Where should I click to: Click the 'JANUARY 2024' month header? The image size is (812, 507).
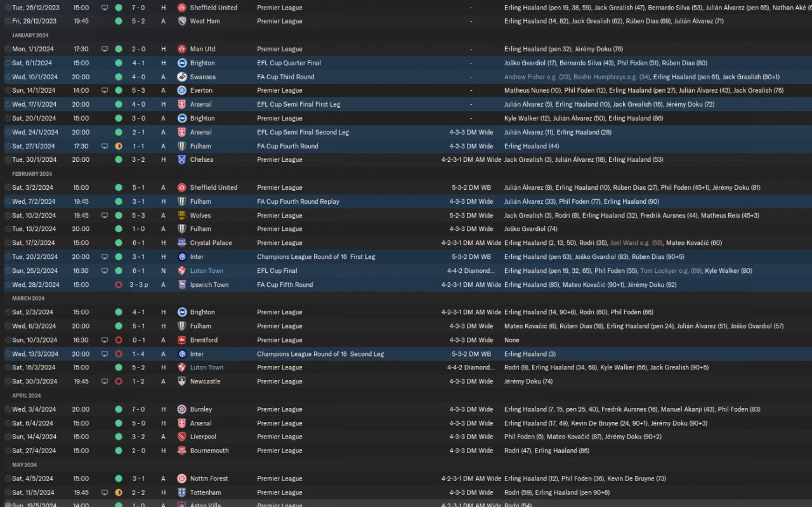30,36
